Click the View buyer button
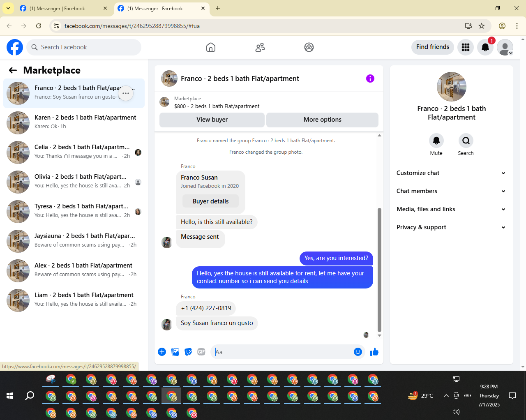 [x=212, y=120]
